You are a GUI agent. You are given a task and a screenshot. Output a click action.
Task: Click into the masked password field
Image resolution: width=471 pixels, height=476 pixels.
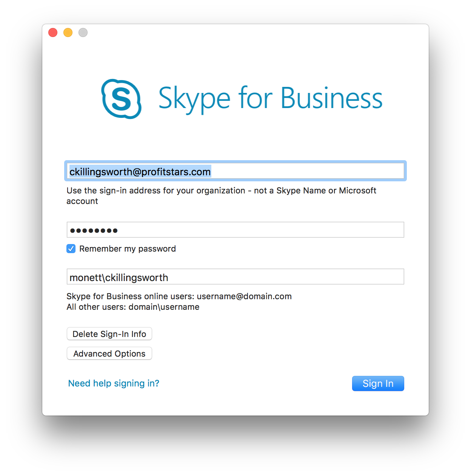click(x=235, y=230)
